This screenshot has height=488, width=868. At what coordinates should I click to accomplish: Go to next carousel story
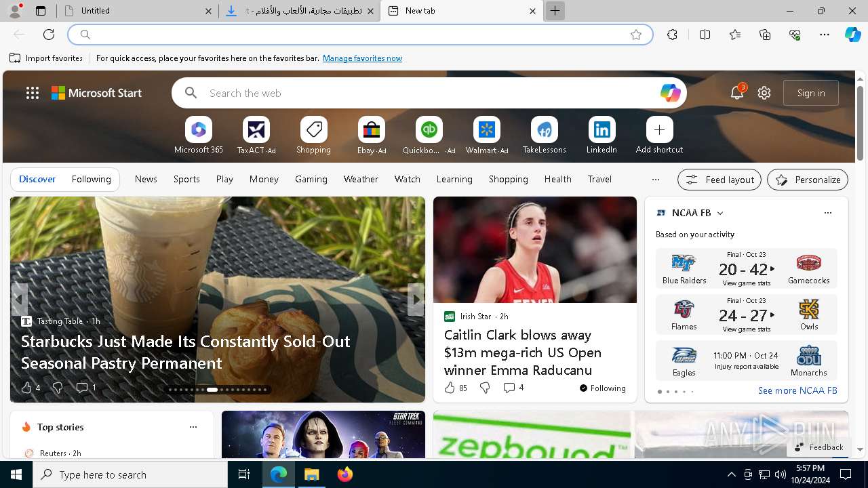[416, 299]
